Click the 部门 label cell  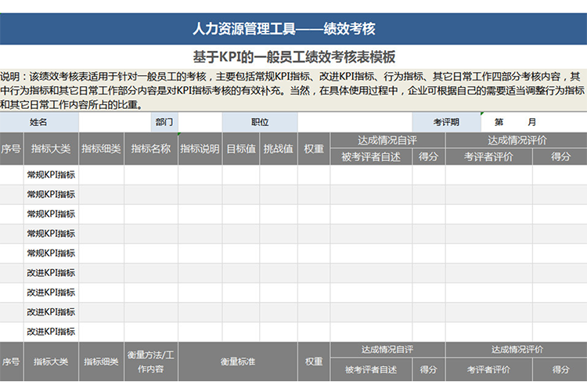tap(165, 122)
